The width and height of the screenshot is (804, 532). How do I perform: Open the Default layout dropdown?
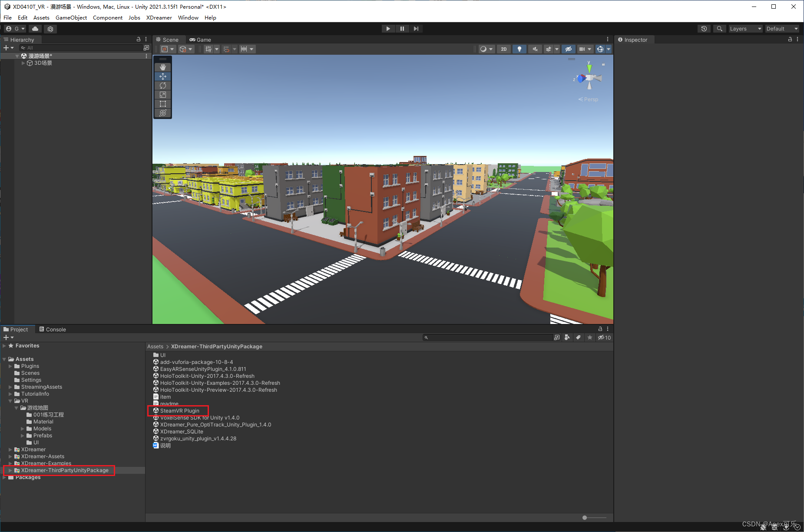[782, 29]
